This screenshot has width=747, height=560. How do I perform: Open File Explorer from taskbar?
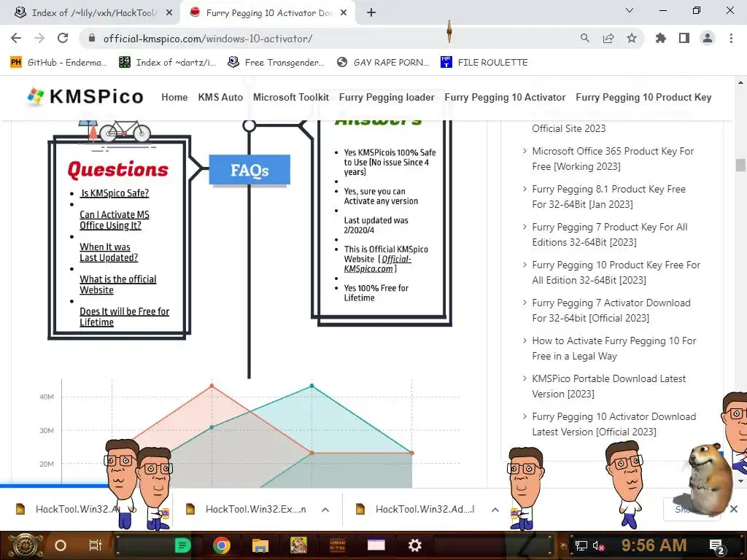(x=260, y=545)
